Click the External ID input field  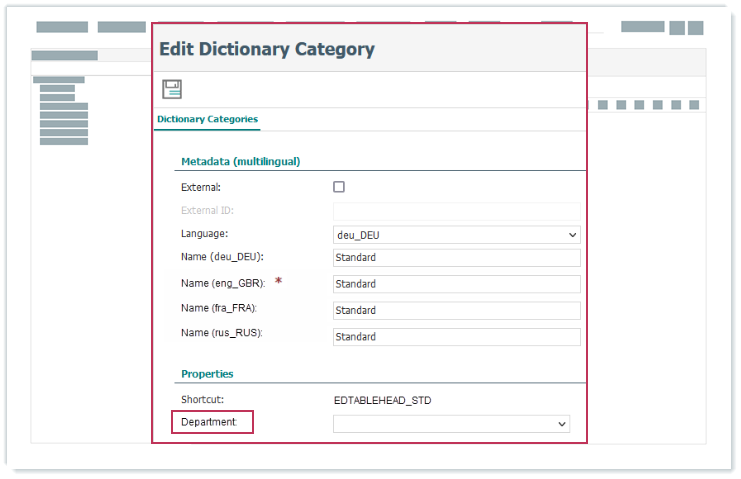(x=456, y=211)
